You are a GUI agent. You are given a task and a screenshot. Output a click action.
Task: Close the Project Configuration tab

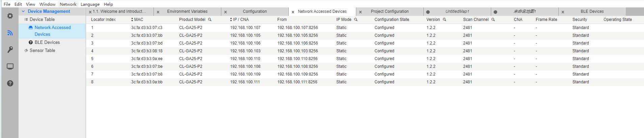pos(360,12)
